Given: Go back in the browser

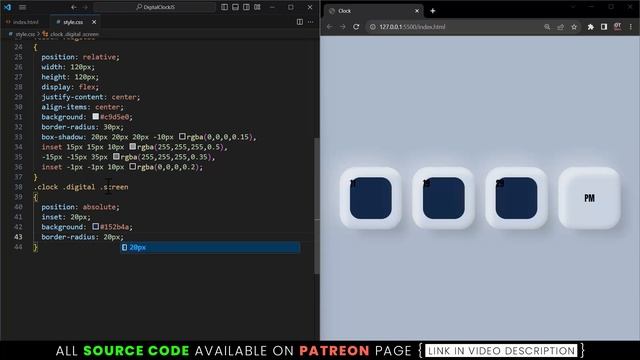Looking at the screenshot, I should pos(330,27).
